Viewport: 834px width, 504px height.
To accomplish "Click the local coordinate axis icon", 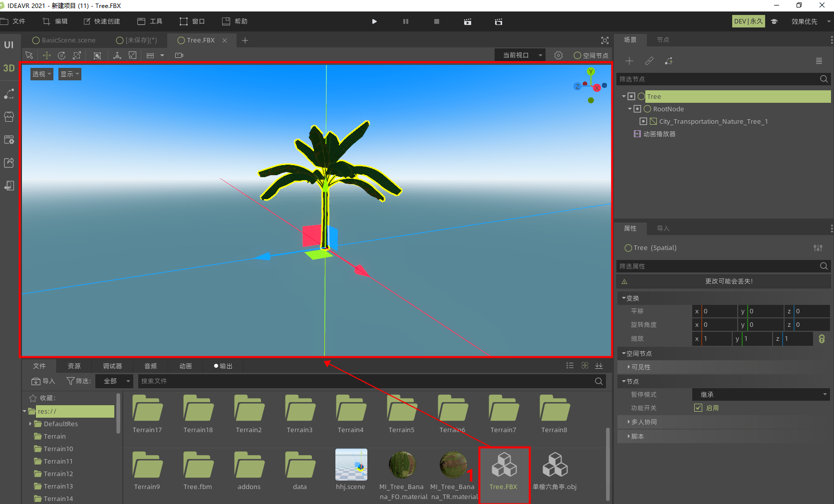I will (117, 55).
